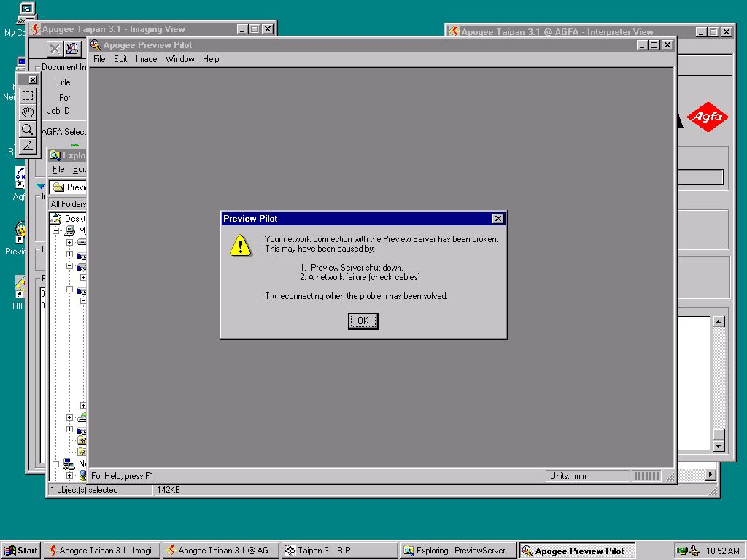Close the Interpreter View window
This screenshot has width=747, height=560.
point(726,32)
